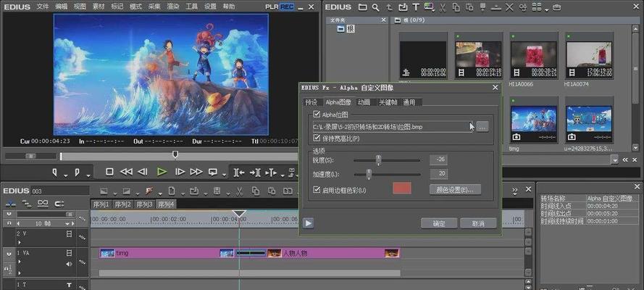644x290 pixels.
Task: Toggle the Alpha位图 checkbox
Action: coord(317,115)
